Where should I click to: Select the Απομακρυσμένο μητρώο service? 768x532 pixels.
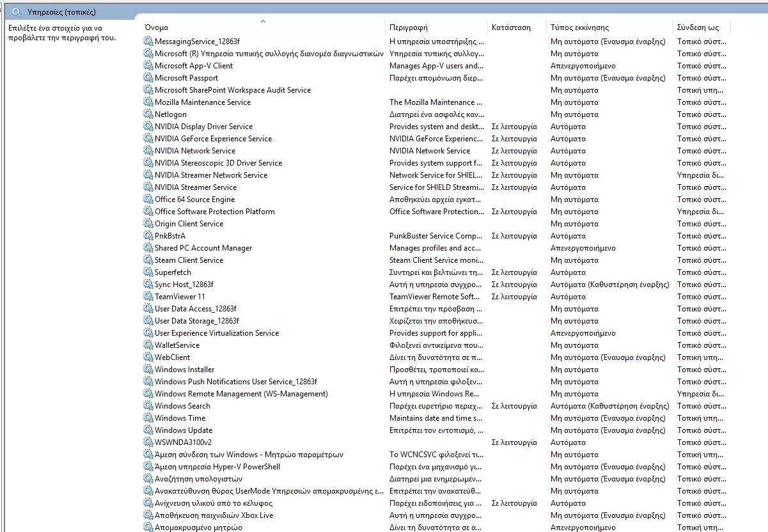pos(436,528)
